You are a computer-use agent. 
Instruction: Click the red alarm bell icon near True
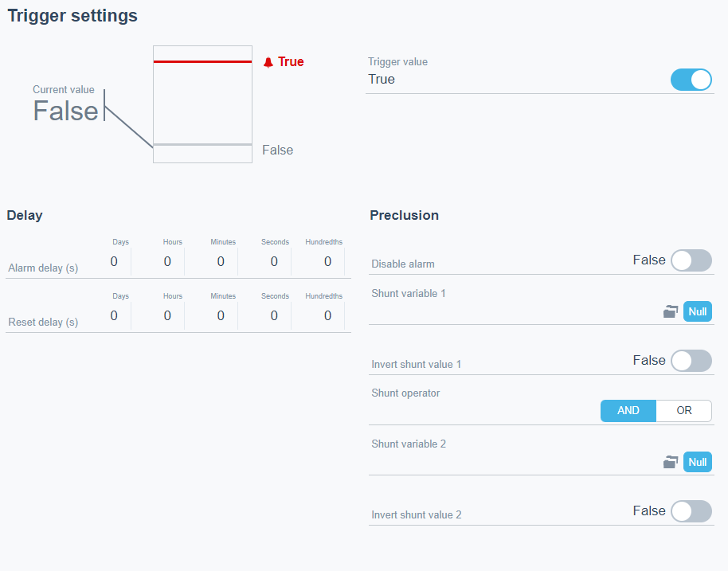coord(267,61)
